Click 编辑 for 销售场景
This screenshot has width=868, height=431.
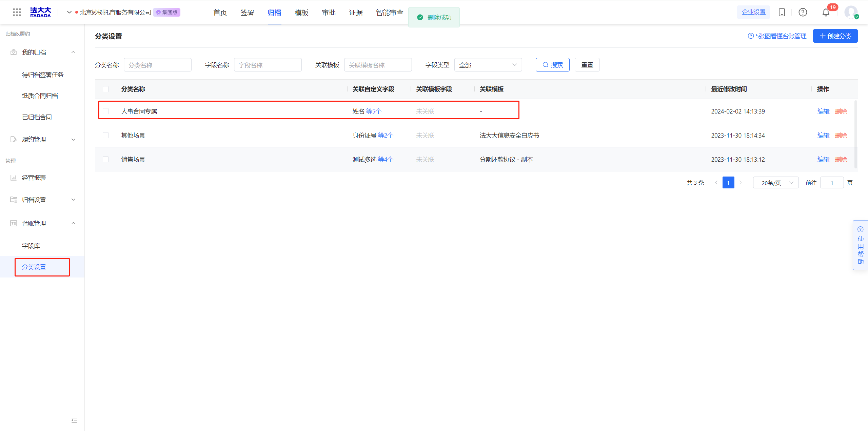824,159
